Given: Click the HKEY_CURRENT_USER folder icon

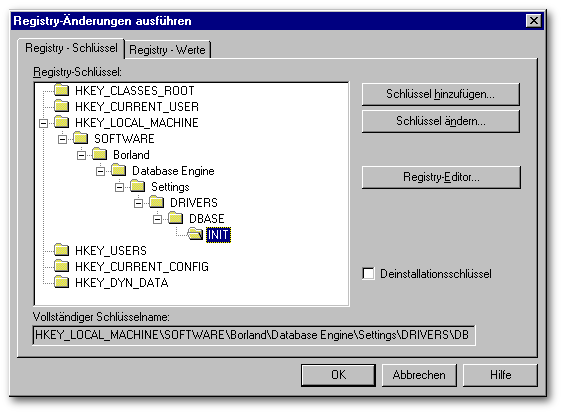Looking at the screenshot, I should pos(61,106).
